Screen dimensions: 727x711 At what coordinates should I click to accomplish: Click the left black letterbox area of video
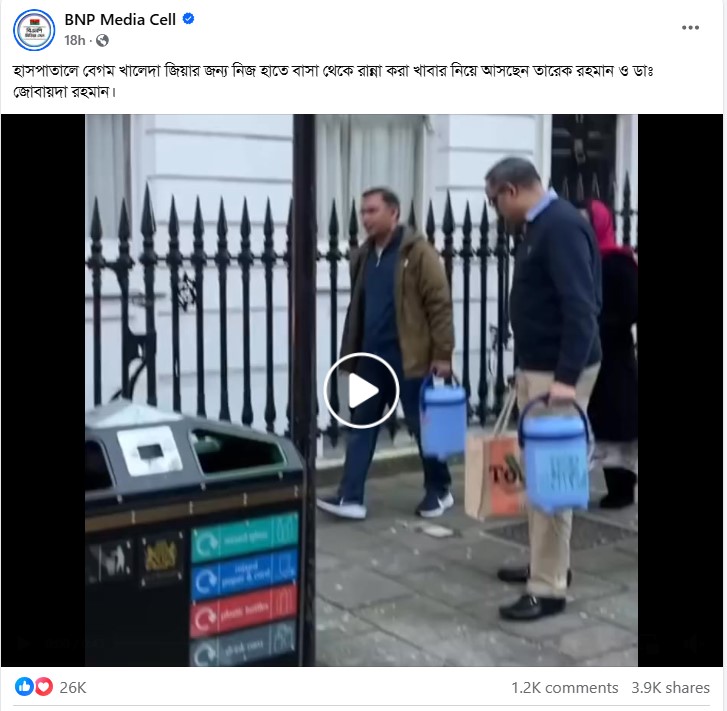(43, 390)
